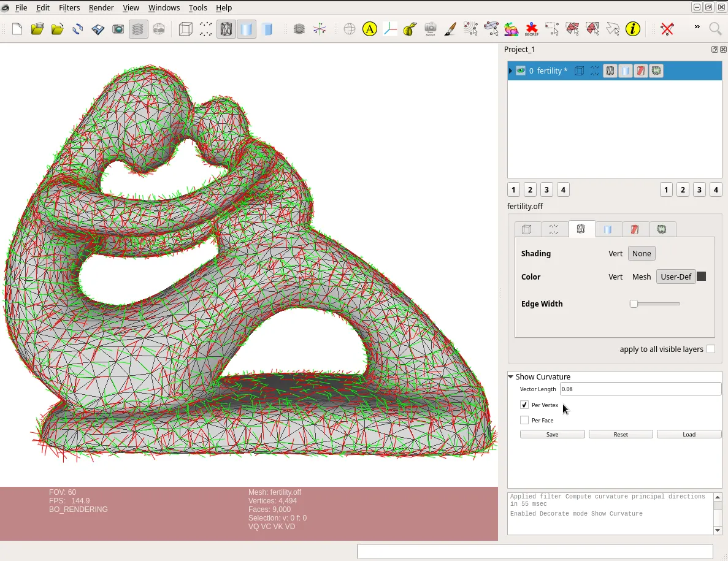
Task: Toggle visibility eye of fertility layer
Action: coord(521,71)
